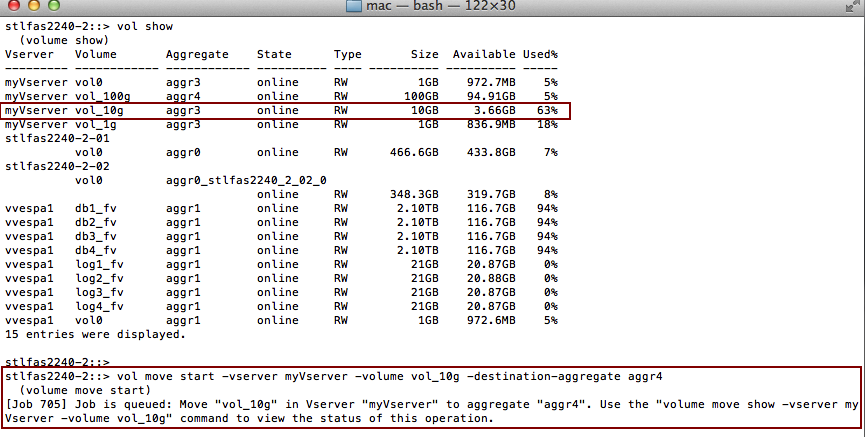Screen dimensions: 865x437
Task: Select the 'log4_fv' volume name
Action: [99, 306]
